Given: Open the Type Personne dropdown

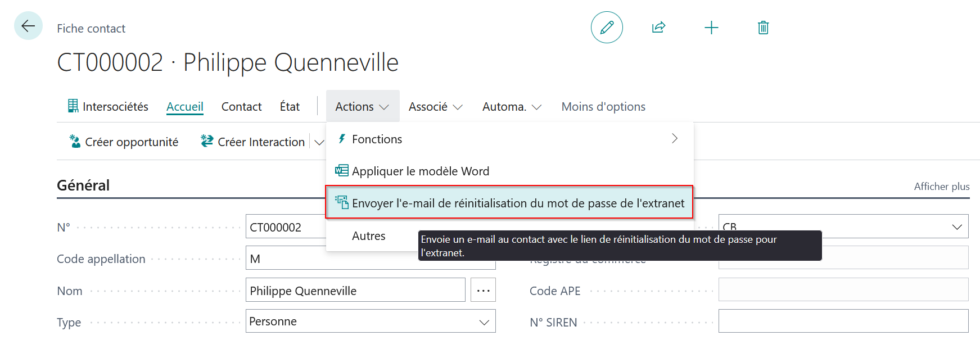Looking at the screenshot, I should click(x=484, y=322).
